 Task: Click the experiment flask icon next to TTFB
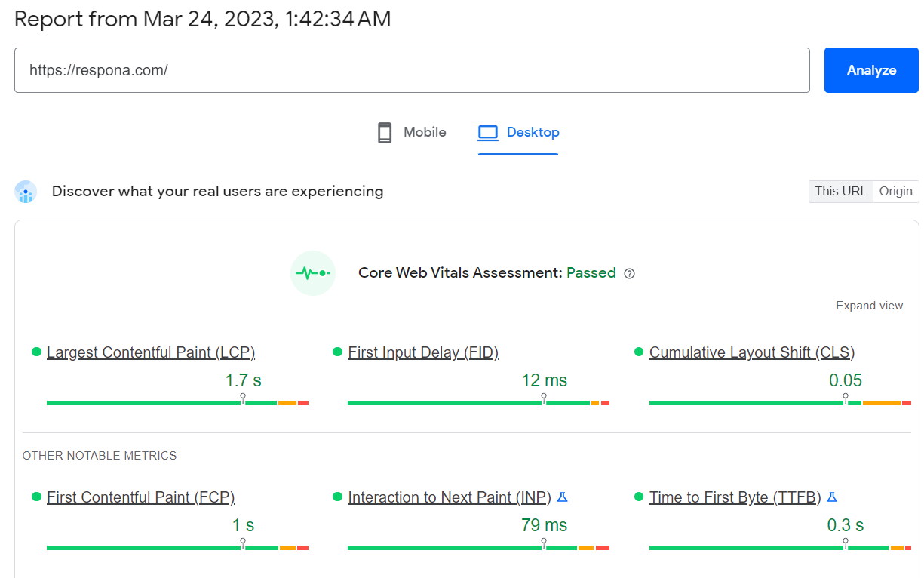(831, 497)
